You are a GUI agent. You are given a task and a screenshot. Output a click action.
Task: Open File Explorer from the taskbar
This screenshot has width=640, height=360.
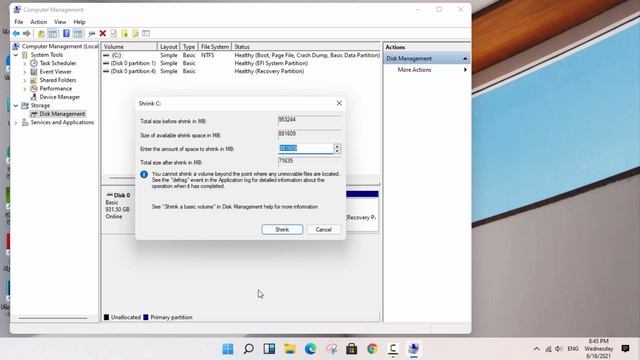[x=290, y=349]
